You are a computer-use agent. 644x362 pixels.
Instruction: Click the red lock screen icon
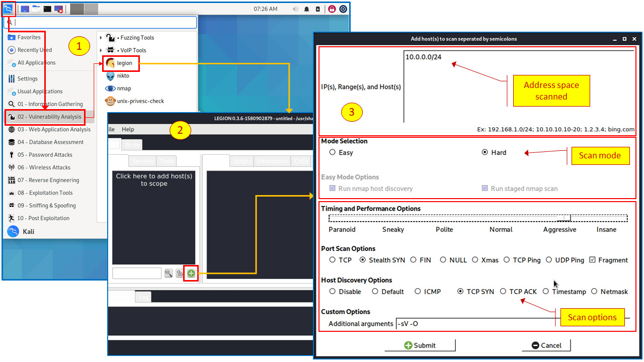click(332, 9)
